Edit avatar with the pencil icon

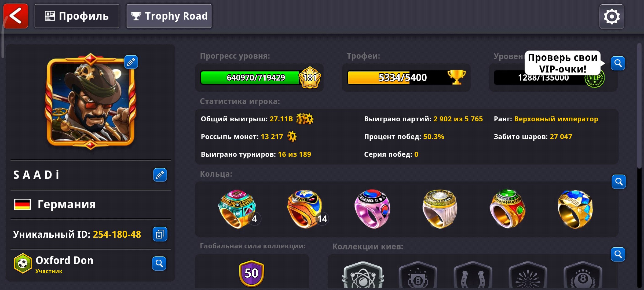click(131, 62)
